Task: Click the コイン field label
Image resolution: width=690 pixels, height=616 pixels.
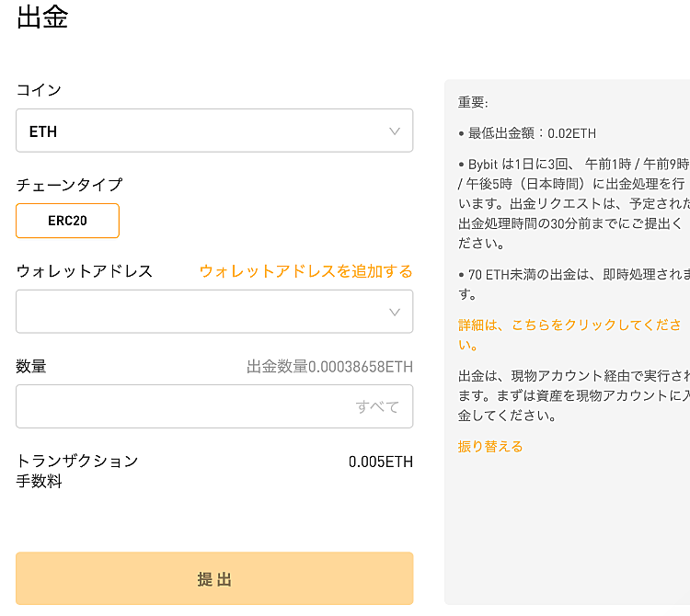Action: [39, 90]
